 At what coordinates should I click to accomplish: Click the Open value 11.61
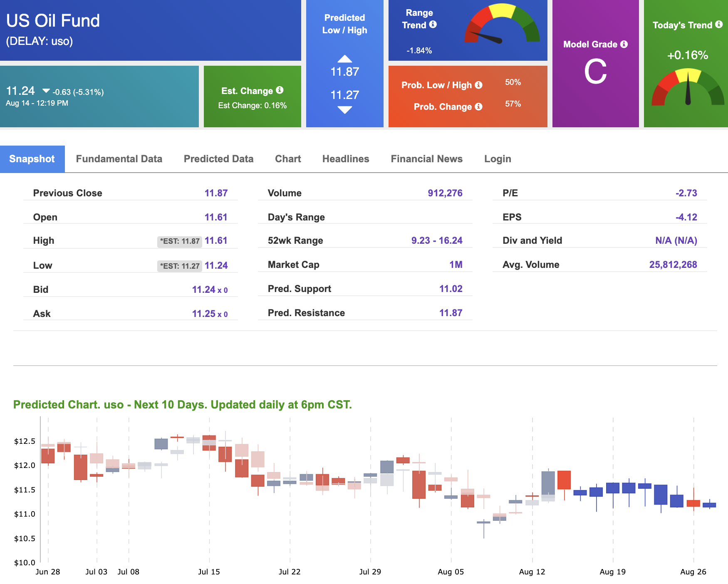[x=216, y=217]
